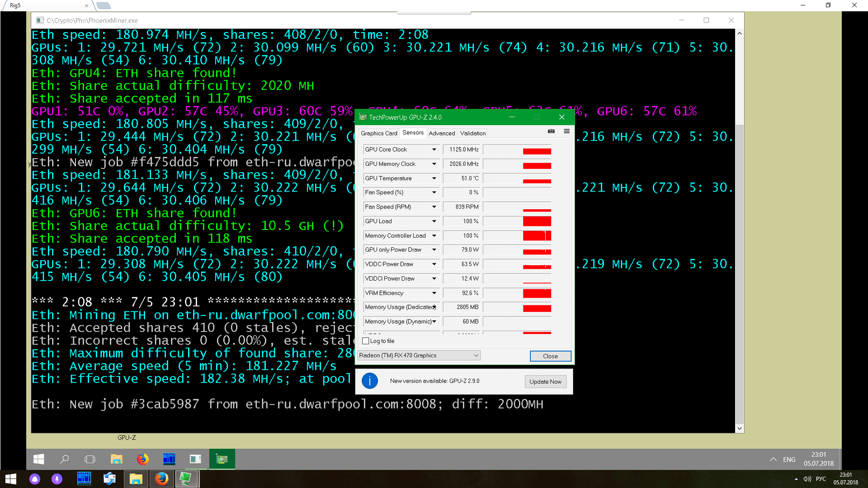Viewport: 868px width, 488px height.
Task: Open File Explorer in remote taskbar
Action: tap(117, 459)
